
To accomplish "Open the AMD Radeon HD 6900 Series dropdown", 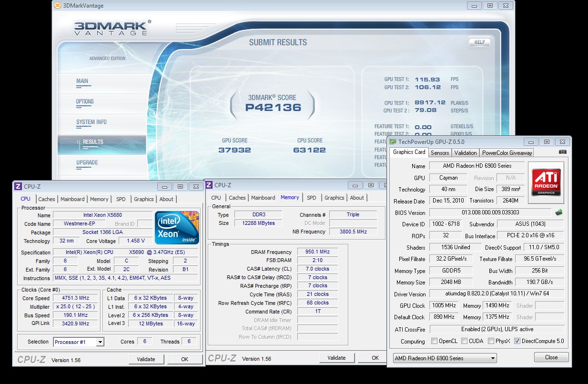I will pos(445,358).
